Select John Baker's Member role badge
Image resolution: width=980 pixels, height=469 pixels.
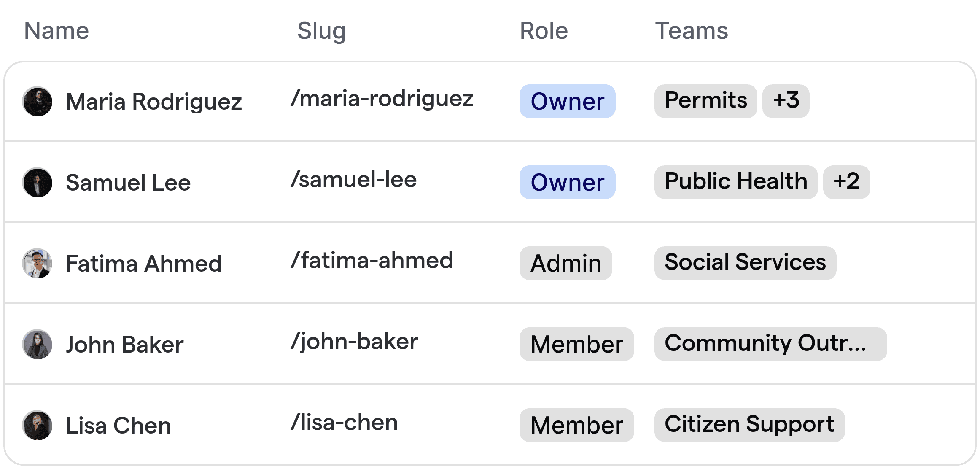point(576,344)
